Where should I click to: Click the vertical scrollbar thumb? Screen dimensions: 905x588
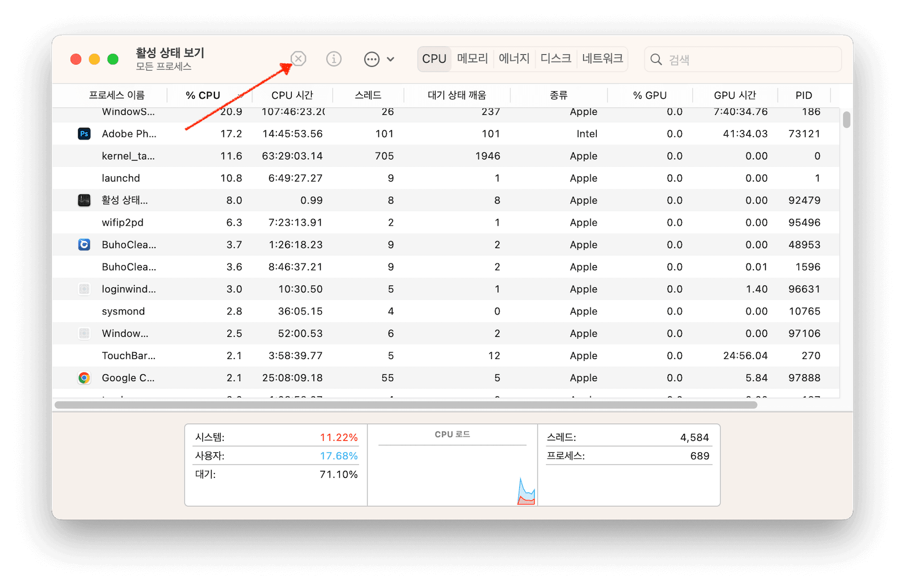pos(846,120)
